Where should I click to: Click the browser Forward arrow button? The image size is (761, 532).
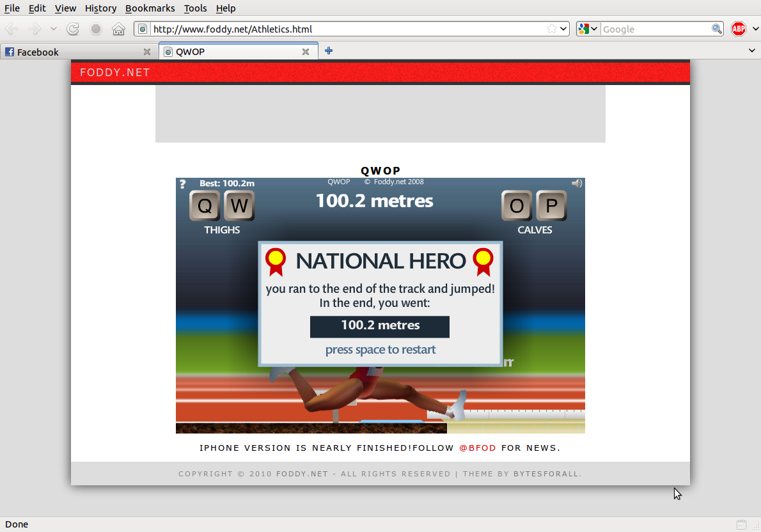coord(35,29)
